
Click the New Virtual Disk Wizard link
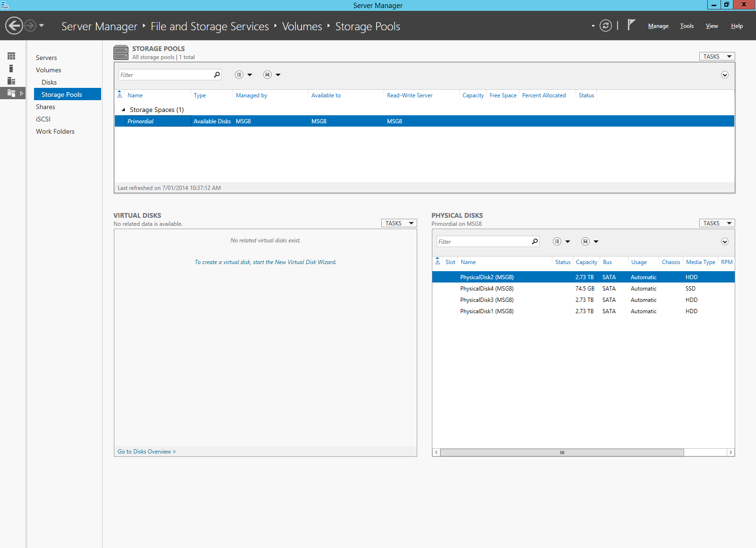pos(266,262)
